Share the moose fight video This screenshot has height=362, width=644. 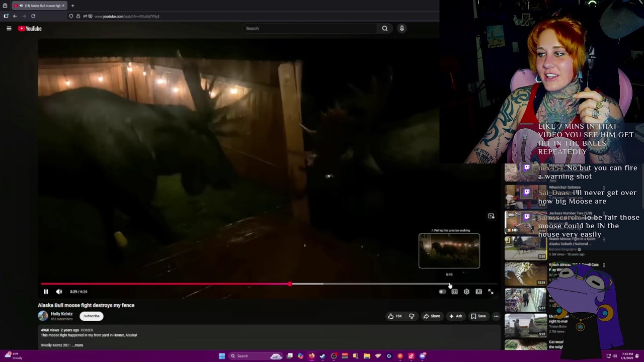click(432, 316)
